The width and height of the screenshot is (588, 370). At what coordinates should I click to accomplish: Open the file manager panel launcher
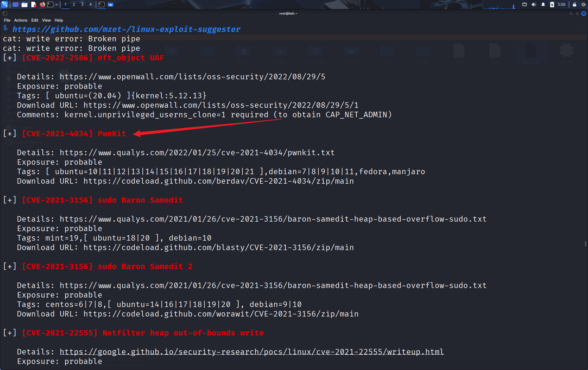tap(25, 4)
